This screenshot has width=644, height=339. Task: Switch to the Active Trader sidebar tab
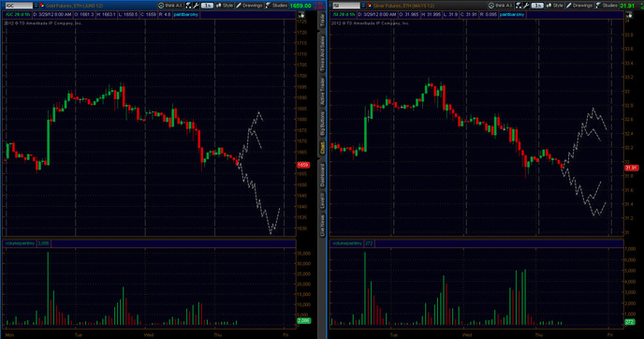[322, 91]
